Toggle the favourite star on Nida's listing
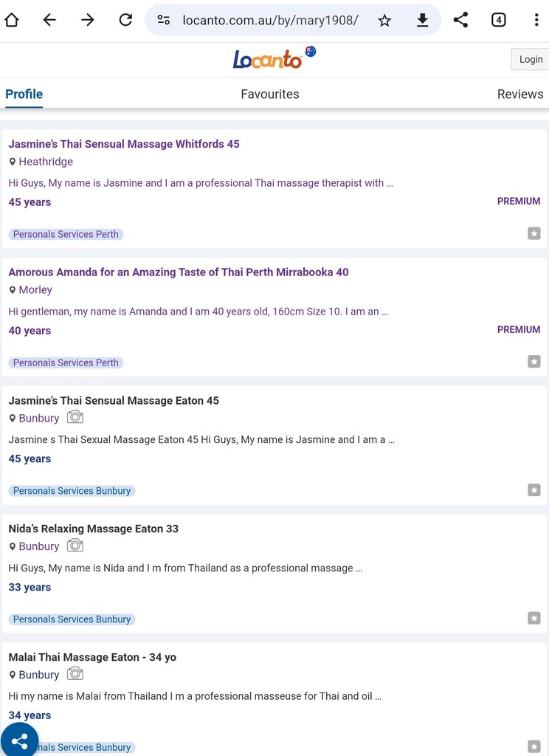This screenshot has width=549, height=756. (x=534, y=618)
